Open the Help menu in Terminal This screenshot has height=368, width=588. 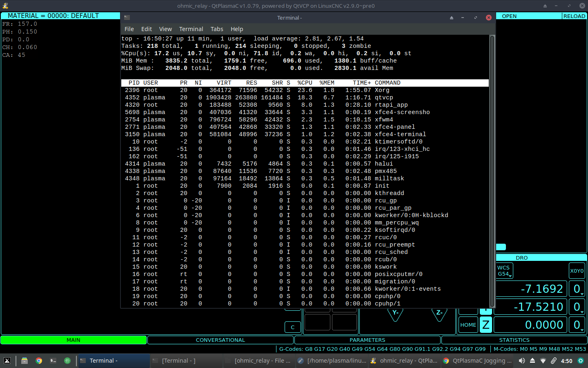(x=237, y=29)
